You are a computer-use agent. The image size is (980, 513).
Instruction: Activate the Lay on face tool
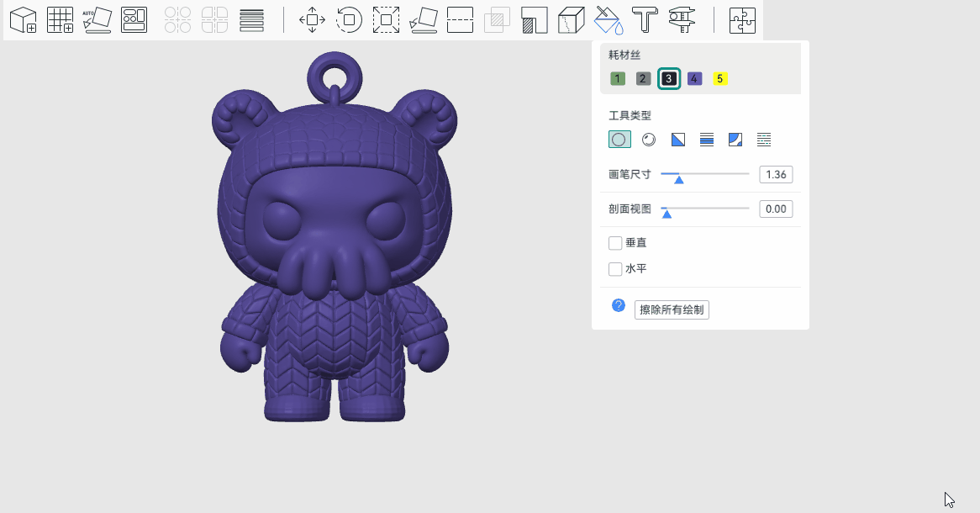click(423, 20)
